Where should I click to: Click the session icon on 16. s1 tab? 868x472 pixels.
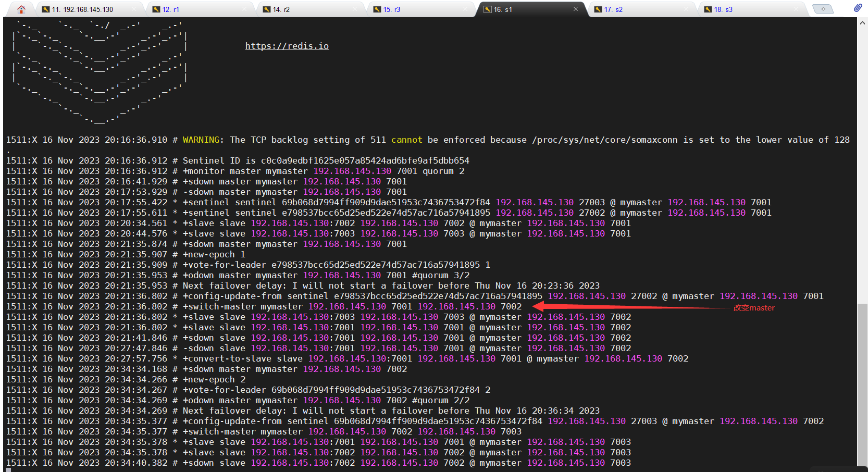pos(488,9)
